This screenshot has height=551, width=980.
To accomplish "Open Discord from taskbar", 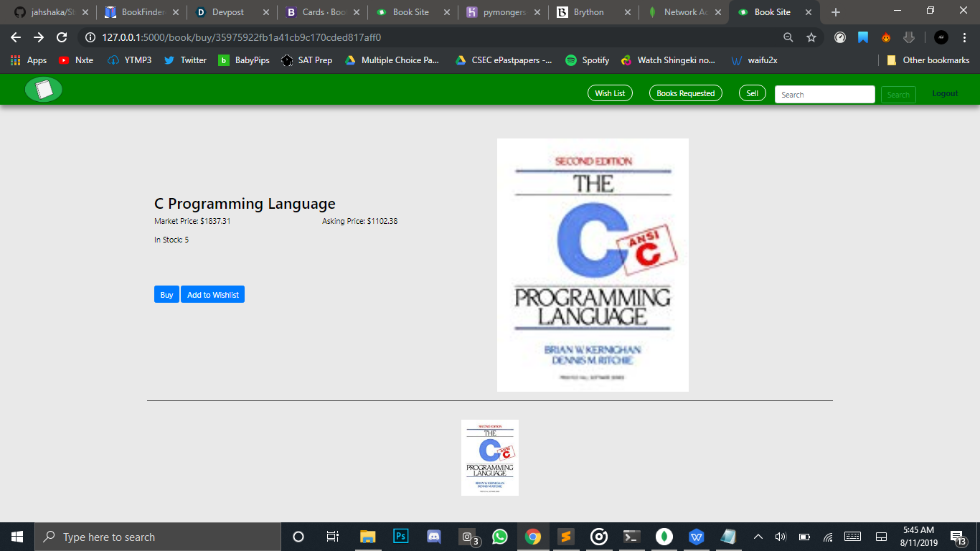I will pos(434,537).
